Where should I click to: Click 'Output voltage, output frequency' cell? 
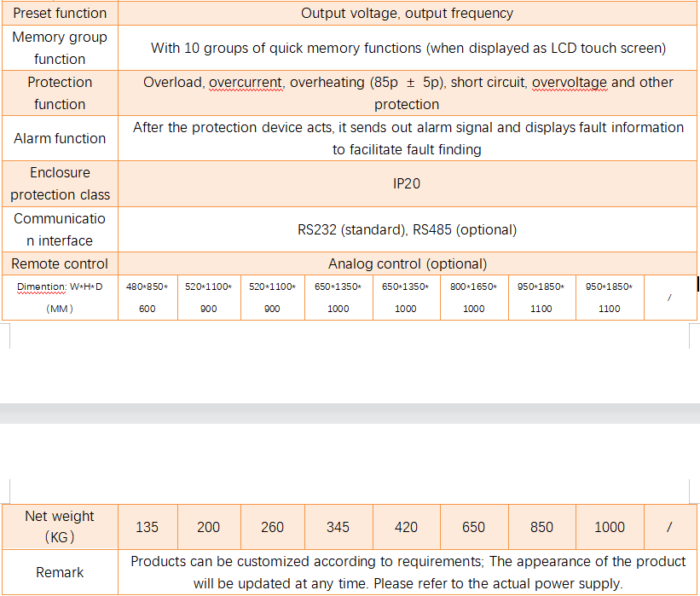pyautogui.click(x=407, y=13)
